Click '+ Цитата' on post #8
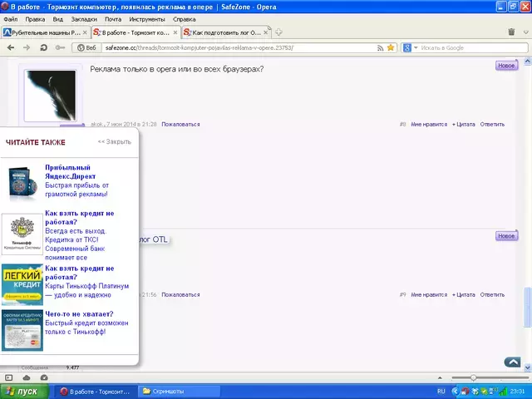Viewport: 532px width, 399px height. tap(464, 125)
